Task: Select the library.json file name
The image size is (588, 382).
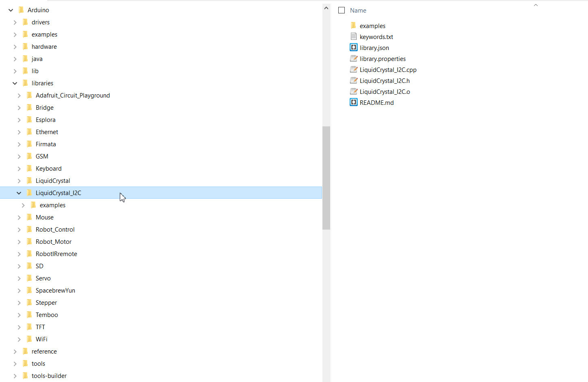Action: (x=374, y=48)
